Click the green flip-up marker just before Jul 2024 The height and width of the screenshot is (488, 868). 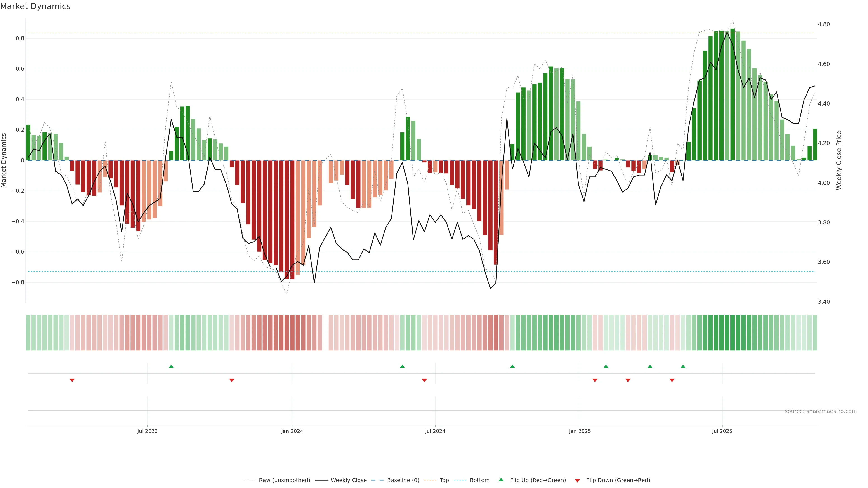402,366
